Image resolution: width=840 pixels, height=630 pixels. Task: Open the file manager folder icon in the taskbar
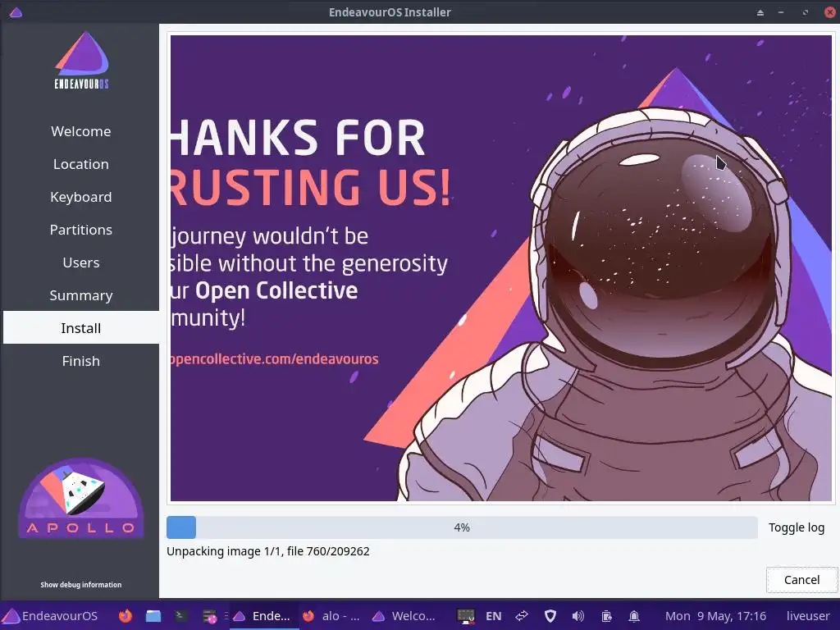click(153, 616)
